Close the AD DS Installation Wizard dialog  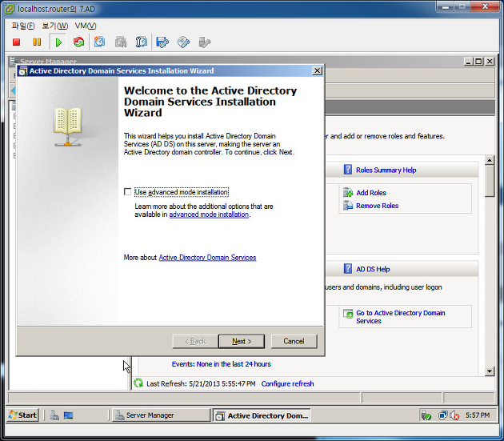coord(317,70)
